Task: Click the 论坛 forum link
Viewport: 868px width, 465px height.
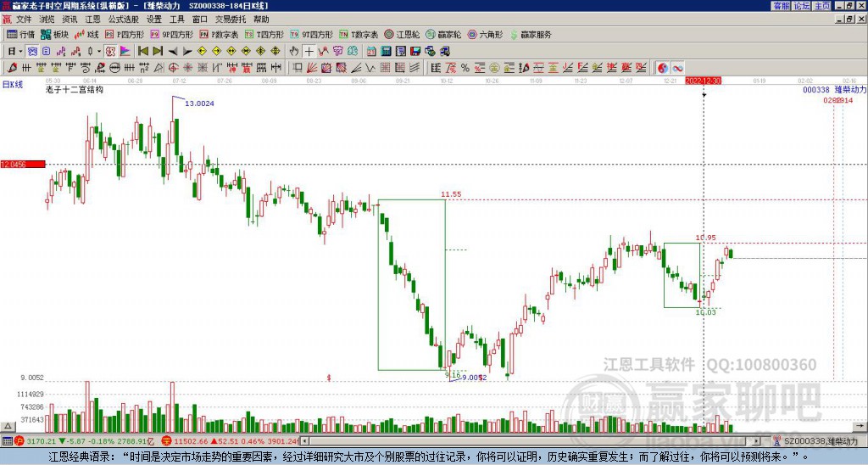Action: coord(801,6)
